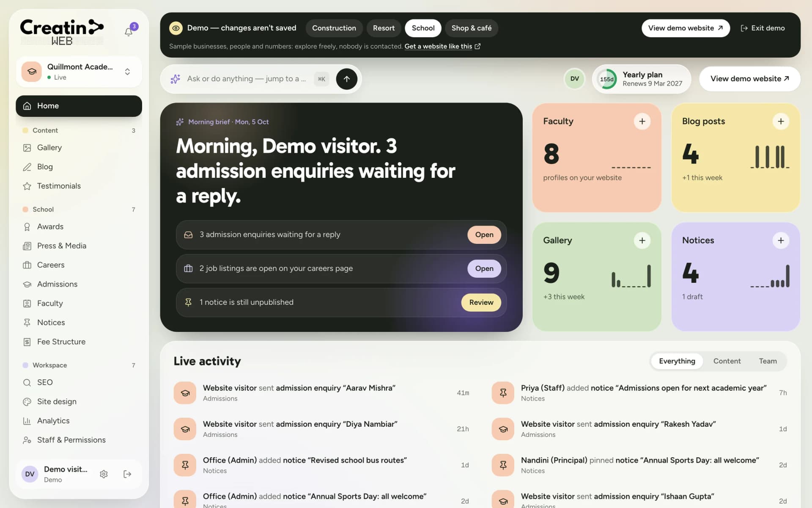The width and height of the screenshot is (812, 508).
Task: Click the Diya Nambiar enquiry icon
Action: click(185, 429)
